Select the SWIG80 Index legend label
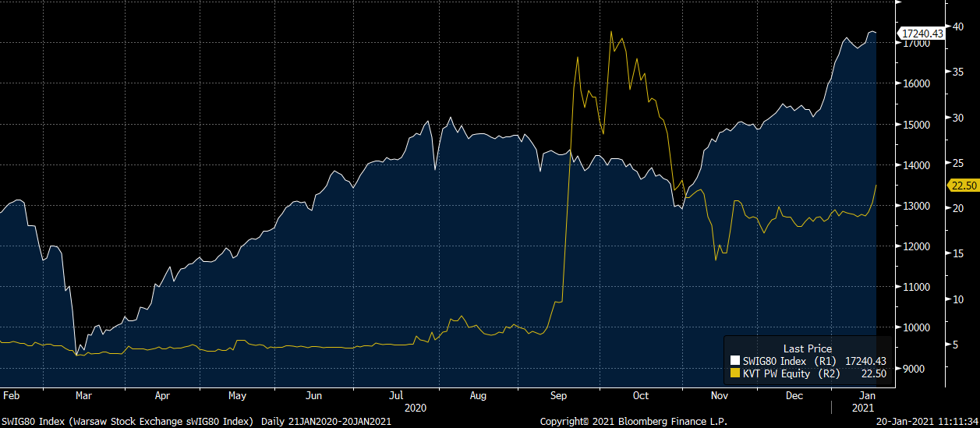The height and width of the screenshot is (428, 980). [773, 361]
